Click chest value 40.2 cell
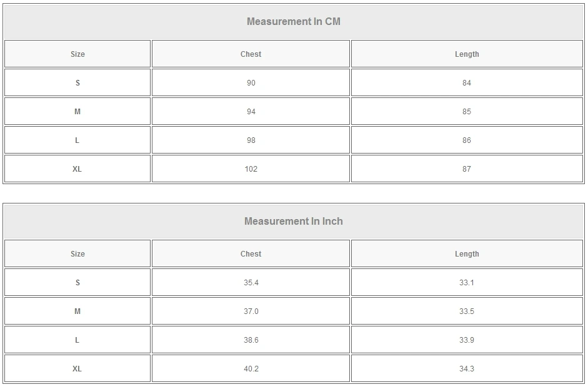Screen dimensions: 588x387 [251, 369]
